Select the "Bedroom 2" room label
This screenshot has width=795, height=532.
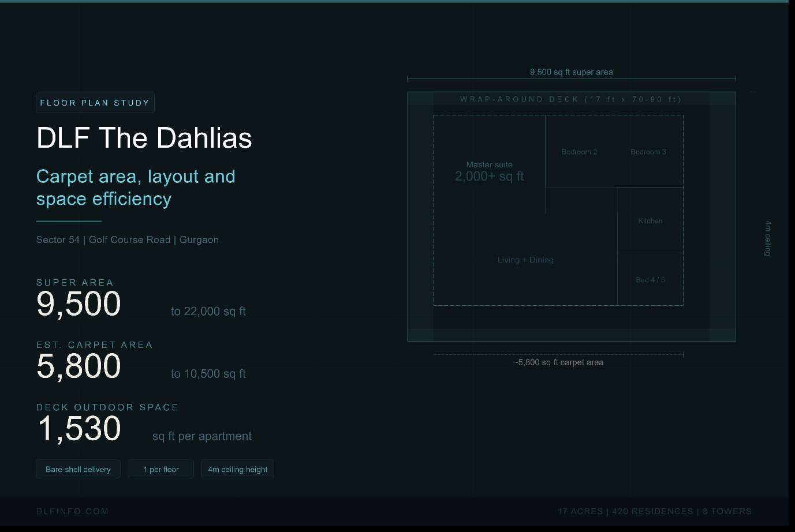(x=580, y=152)
